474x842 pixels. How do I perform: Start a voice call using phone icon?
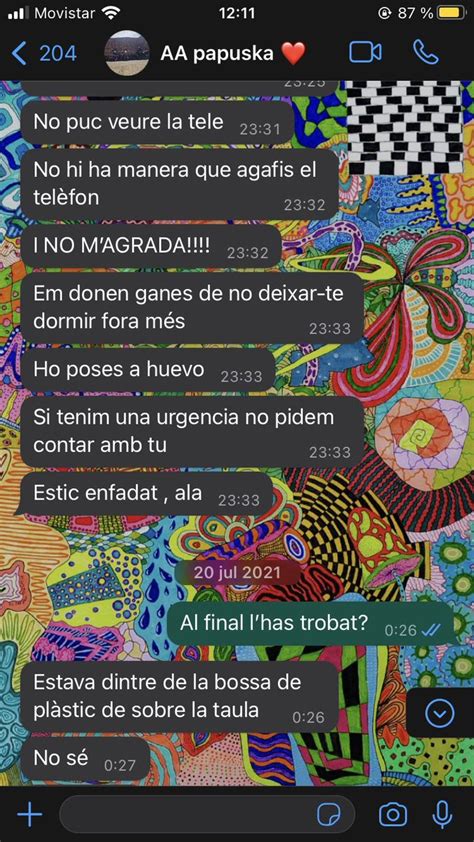(426, 53)
